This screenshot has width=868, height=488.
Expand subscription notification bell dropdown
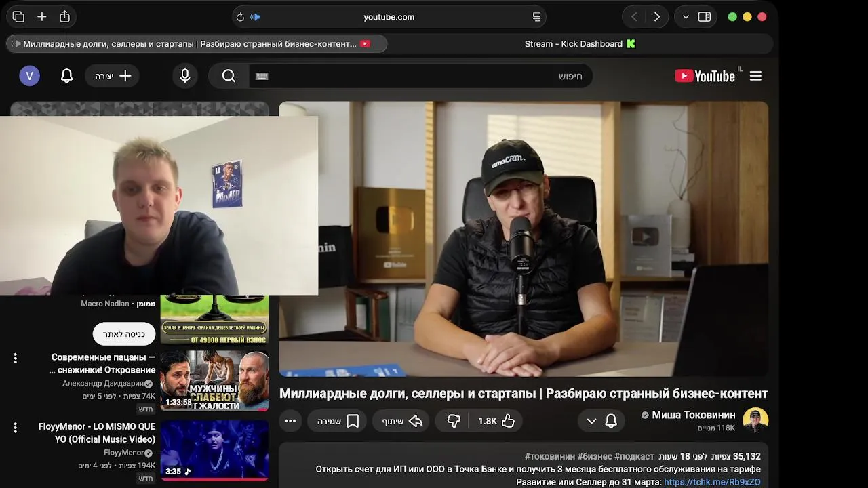601,421
